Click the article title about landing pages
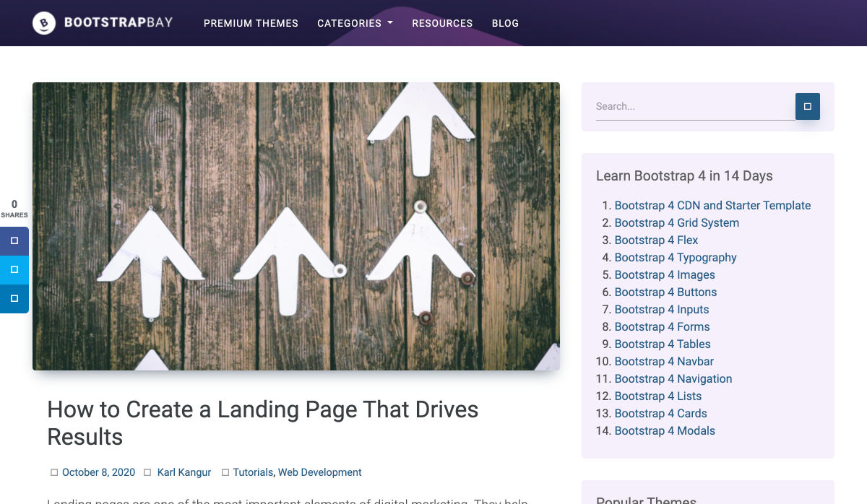Image resolution: width=867 pixels, height=504 pixels. pos(263,423)
